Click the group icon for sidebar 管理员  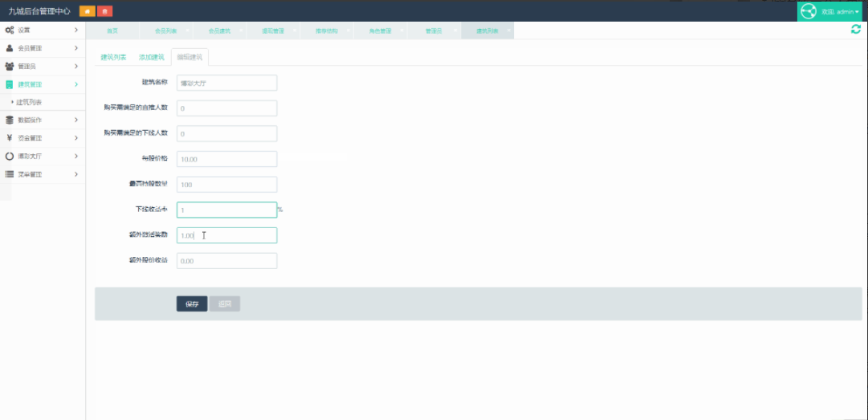pos(10,67)
